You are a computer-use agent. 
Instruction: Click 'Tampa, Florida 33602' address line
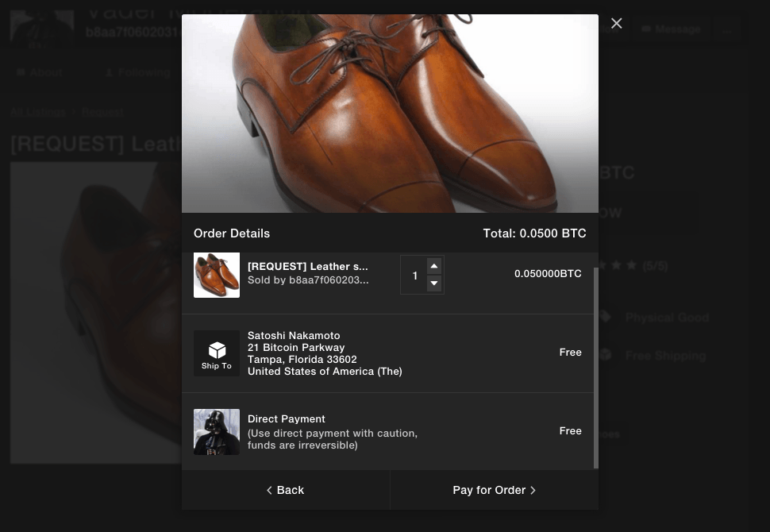pyautogui.click(x=302, y=359)
